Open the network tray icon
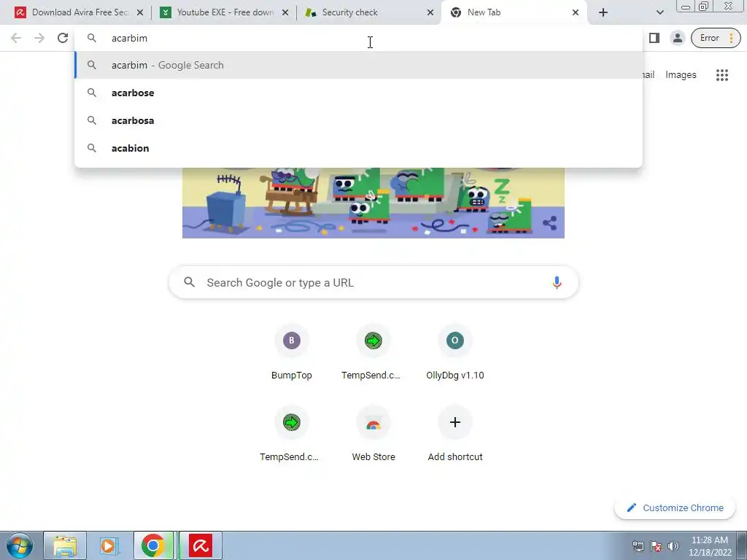 tap(638, 546)
